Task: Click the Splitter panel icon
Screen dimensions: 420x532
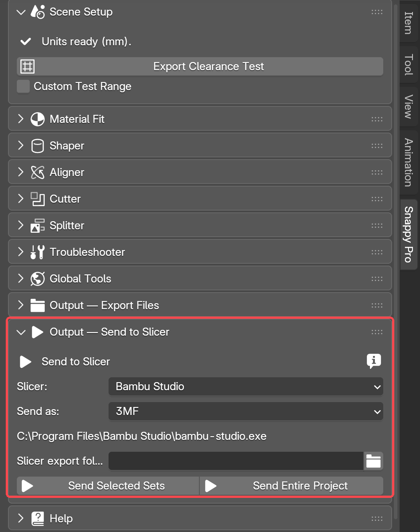Action: tap(38, 226)
